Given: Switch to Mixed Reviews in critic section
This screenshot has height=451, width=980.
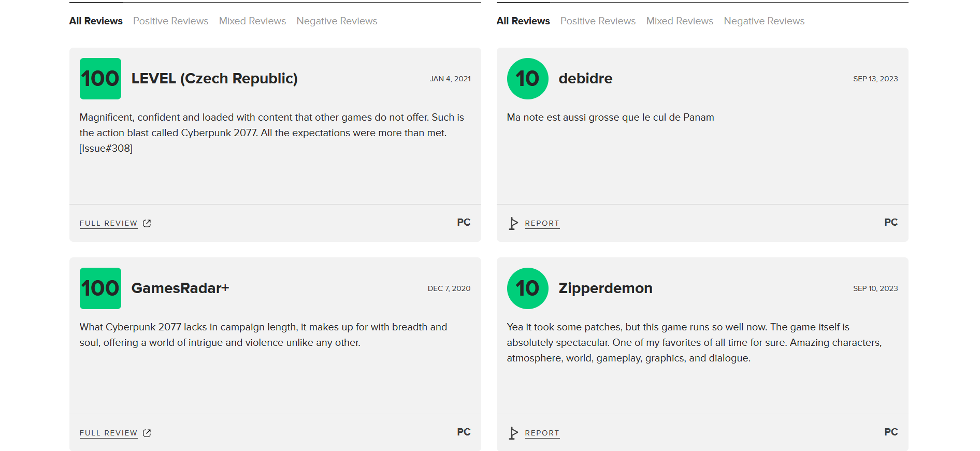Looking at the screenshot, I should tap(253, 21).
